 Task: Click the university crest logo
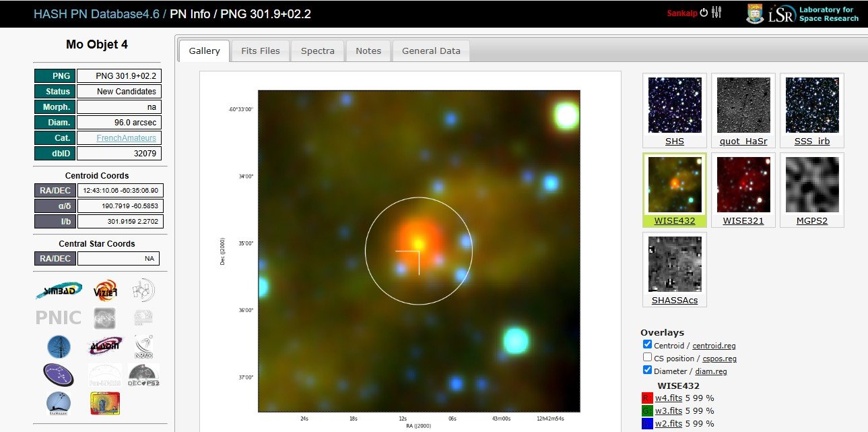[755, 13]
